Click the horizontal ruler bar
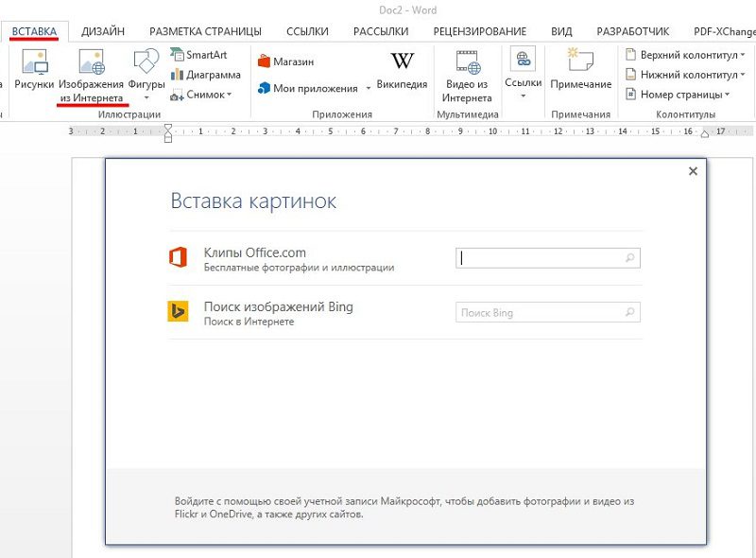This screenshot has height=558, width=756. click(411, 131)
